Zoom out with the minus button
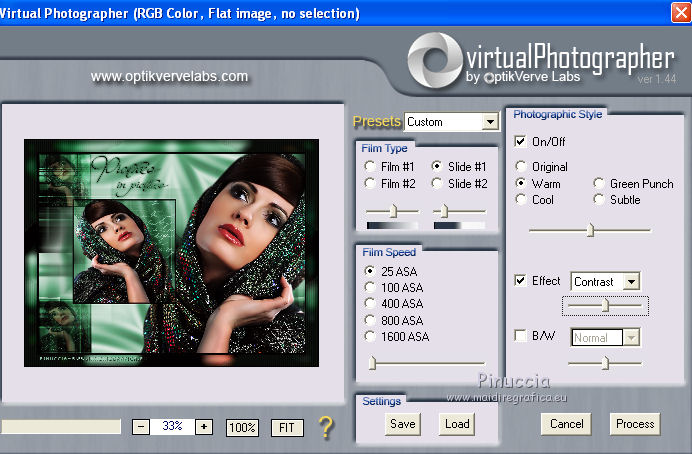 (x=141, y=427)
